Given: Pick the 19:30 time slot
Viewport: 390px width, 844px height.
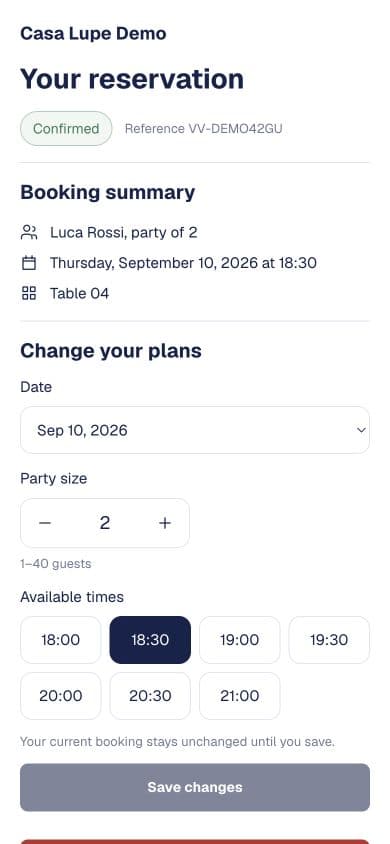Looking at the screenshot, I should coord(329,640).
